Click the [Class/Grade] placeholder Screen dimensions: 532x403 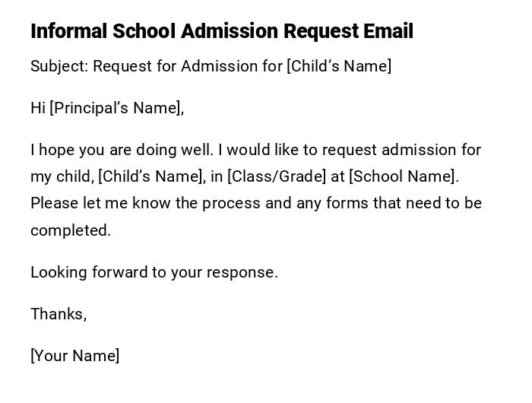click(x=277, y=176)
